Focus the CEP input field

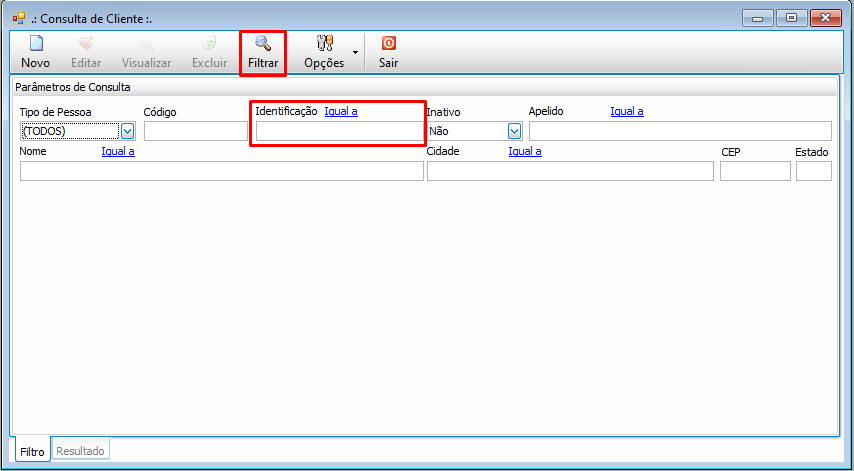(755, 171)
